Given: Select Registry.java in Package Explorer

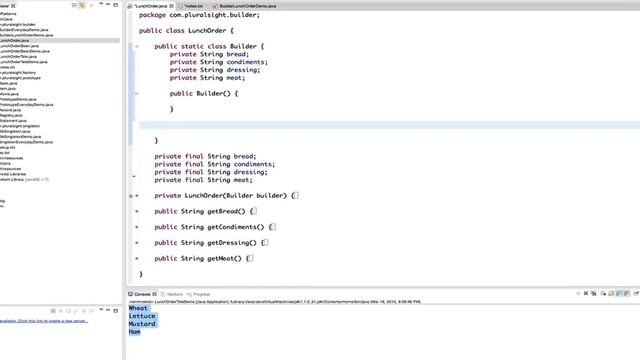Looking at the screenshot, I should (x=11, y=116).
